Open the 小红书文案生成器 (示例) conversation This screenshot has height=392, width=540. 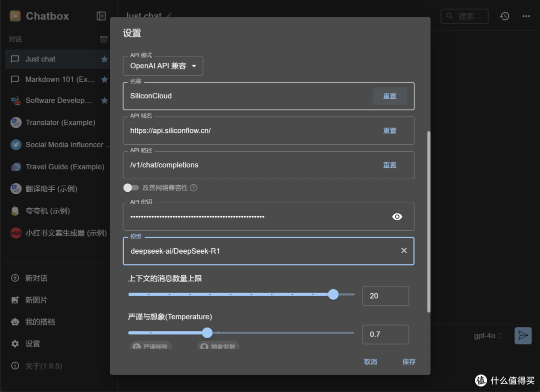57,233
